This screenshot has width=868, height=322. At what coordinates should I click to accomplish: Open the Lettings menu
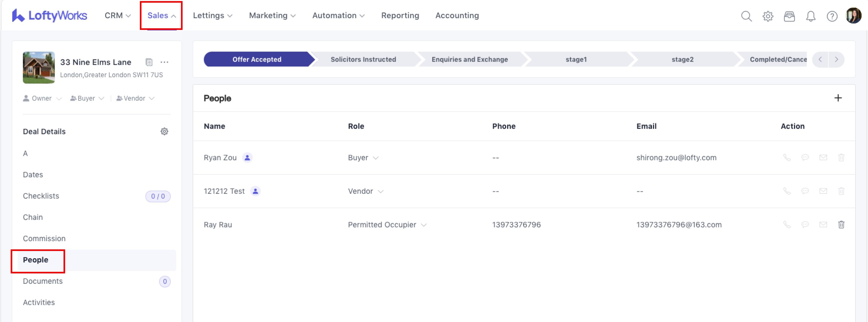(x=212, y=15)
